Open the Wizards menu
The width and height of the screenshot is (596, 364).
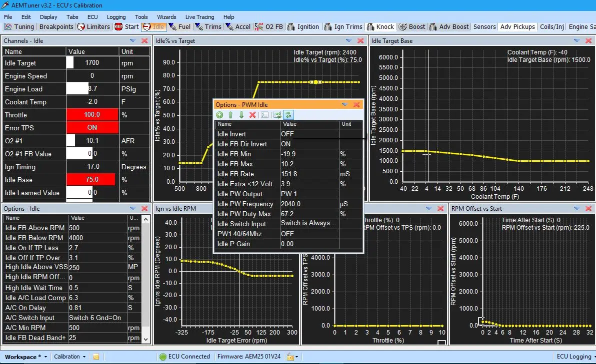pos(166,17)
